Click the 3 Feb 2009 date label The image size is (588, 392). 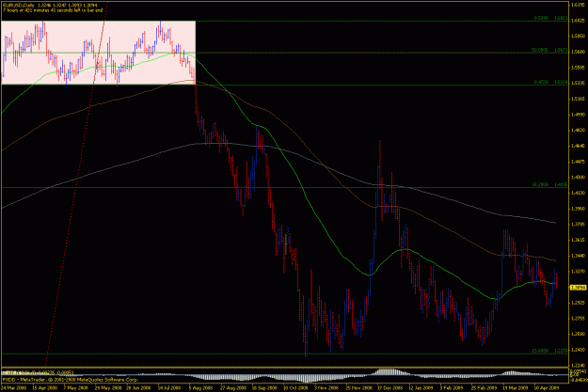click(453, 388)
